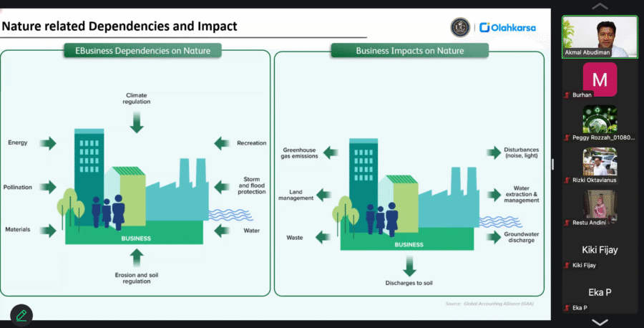Click the round emblem beside Olahkarsa
This screenshot has height=328, width=644.
(x=459, y=28)
